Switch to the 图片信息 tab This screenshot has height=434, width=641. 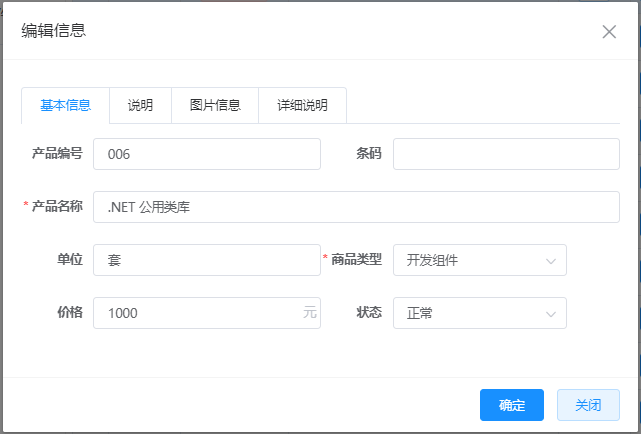coord(215,105)
